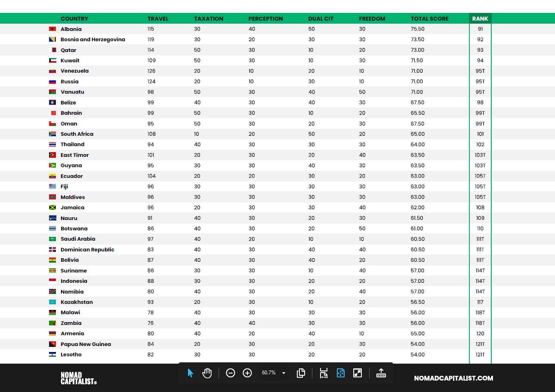
Task: Click Armenia's total score 55.00
Action: 418,334
